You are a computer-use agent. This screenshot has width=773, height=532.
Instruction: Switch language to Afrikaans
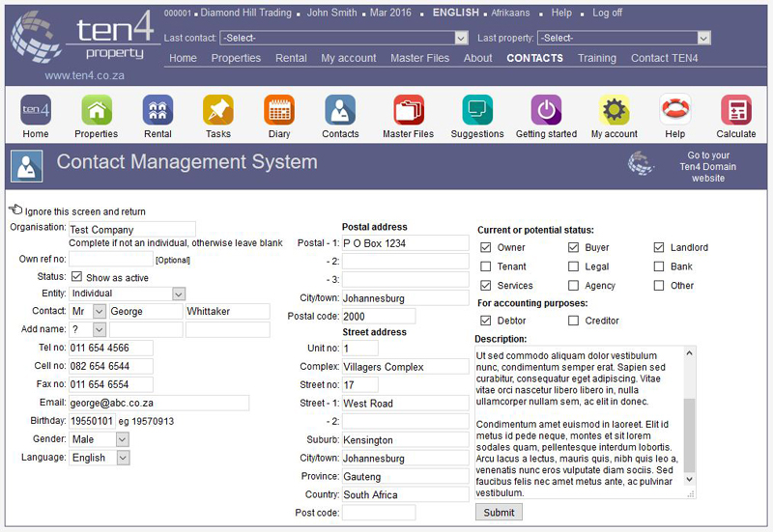coord(510,13)
